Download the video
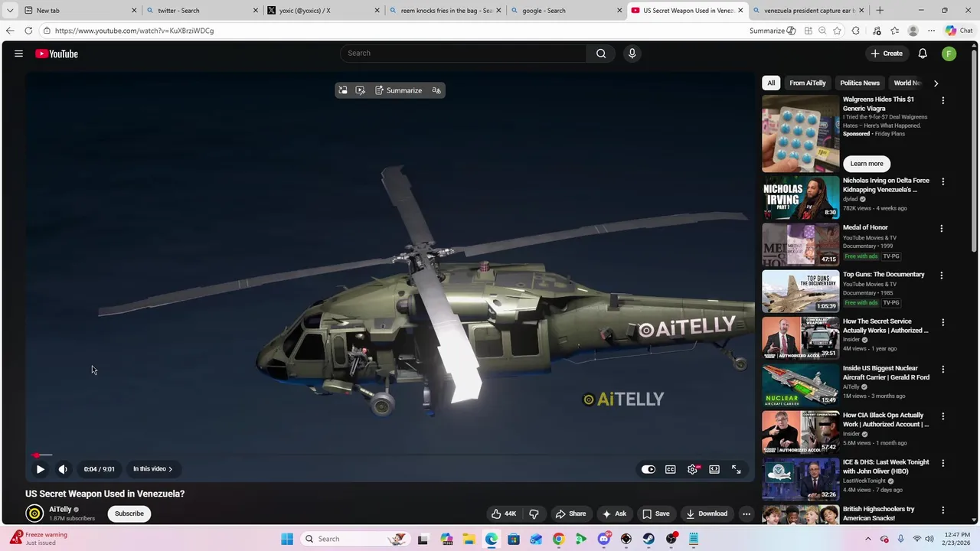980x551 pixels. (707, 514)
